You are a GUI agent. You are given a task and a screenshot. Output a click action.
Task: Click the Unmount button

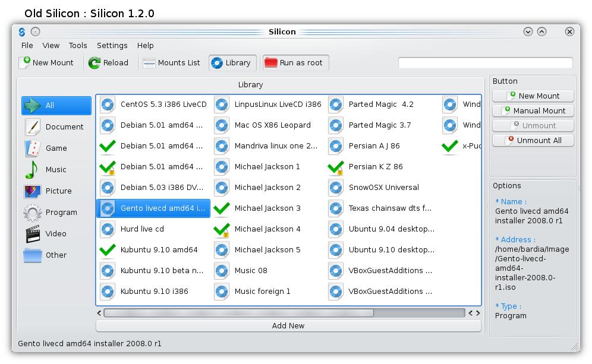coord(533,125)
